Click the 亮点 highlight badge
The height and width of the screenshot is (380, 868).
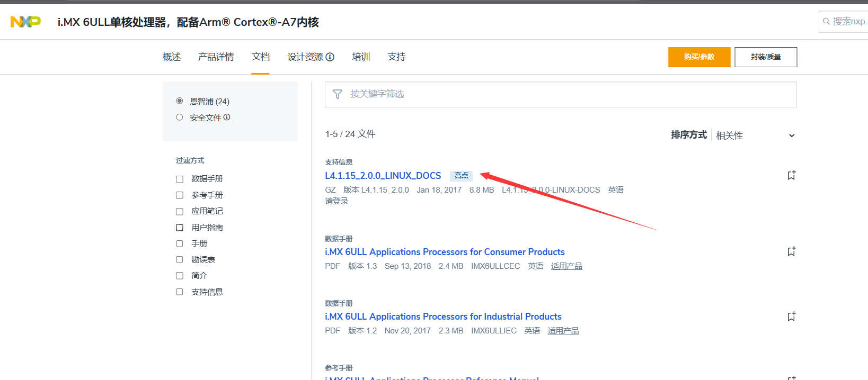461,176
